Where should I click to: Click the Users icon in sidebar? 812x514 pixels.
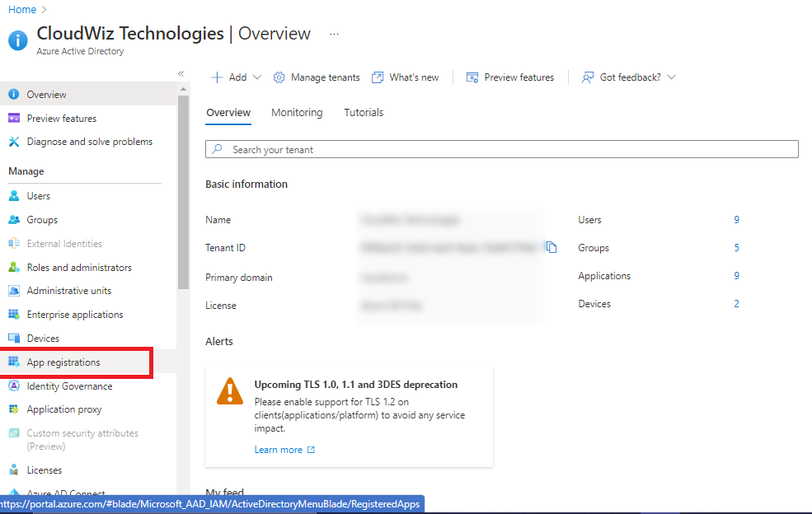(13, 196)
